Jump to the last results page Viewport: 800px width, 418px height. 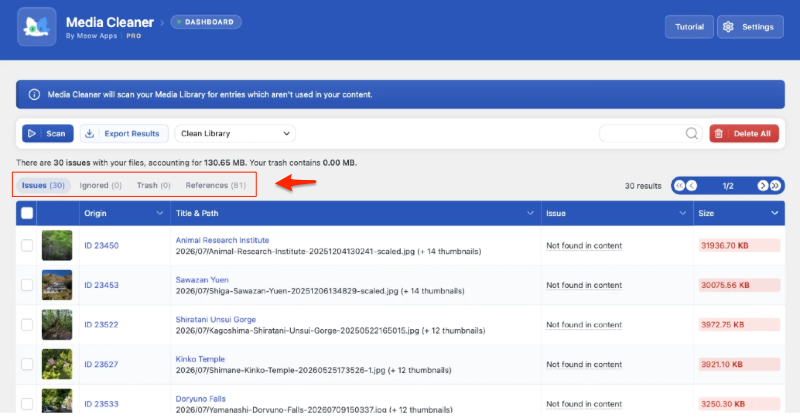(x=775, y=186)
